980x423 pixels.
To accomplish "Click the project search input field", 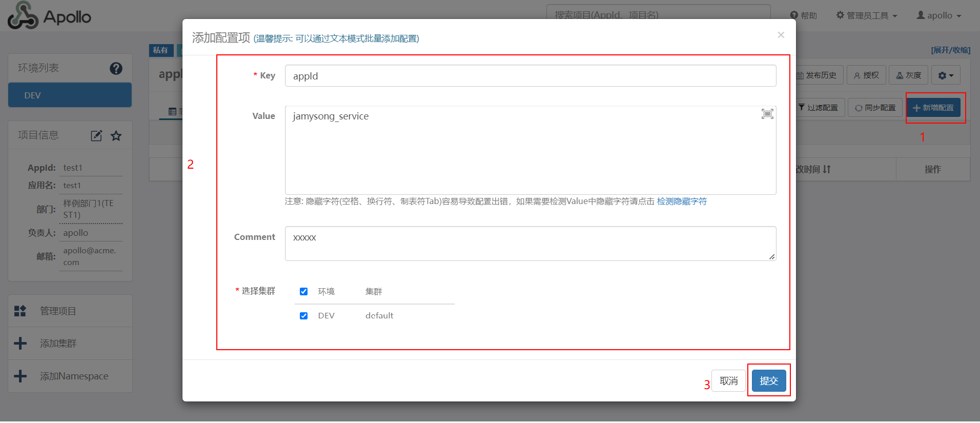I will pos(659,15).
